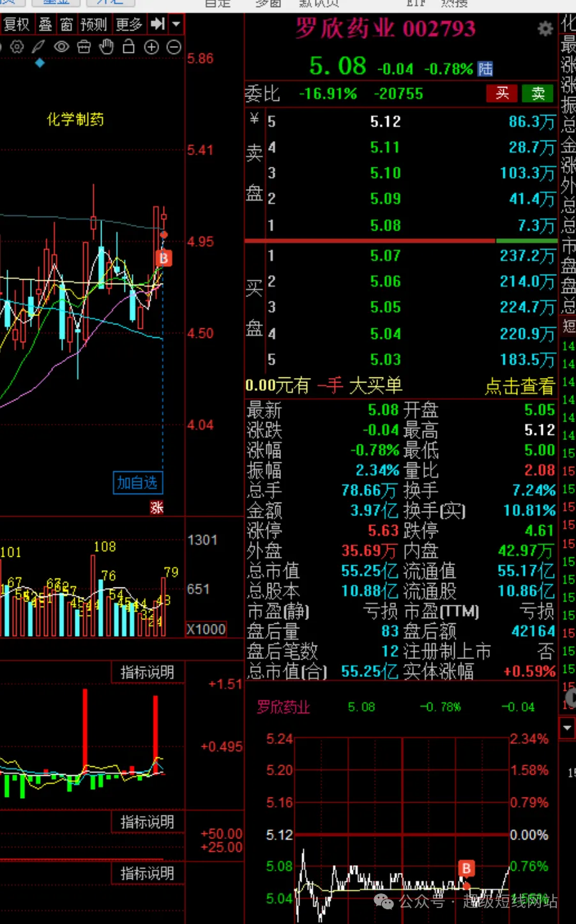The height and width of the screenshot is (924, 576).
Task: Zoom in with the plus circle icon
Action: pos(151,47)
